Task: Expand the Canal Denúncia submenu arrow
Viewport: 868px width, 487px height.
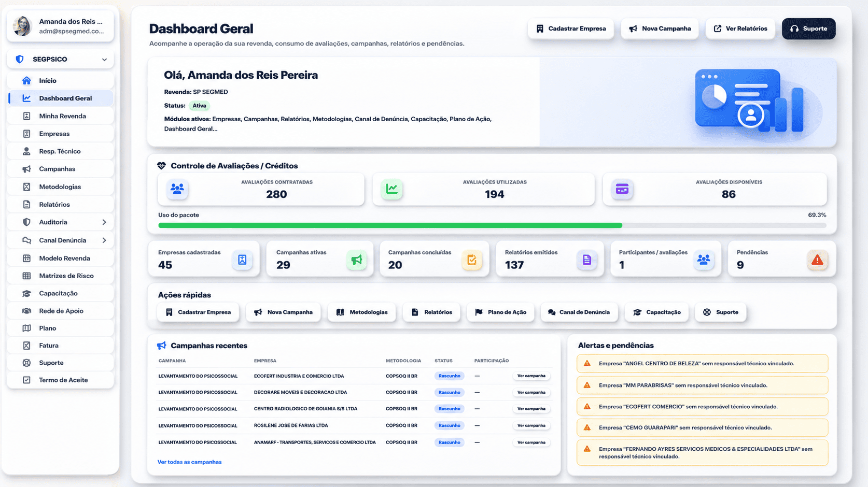Action: (104, 240)
